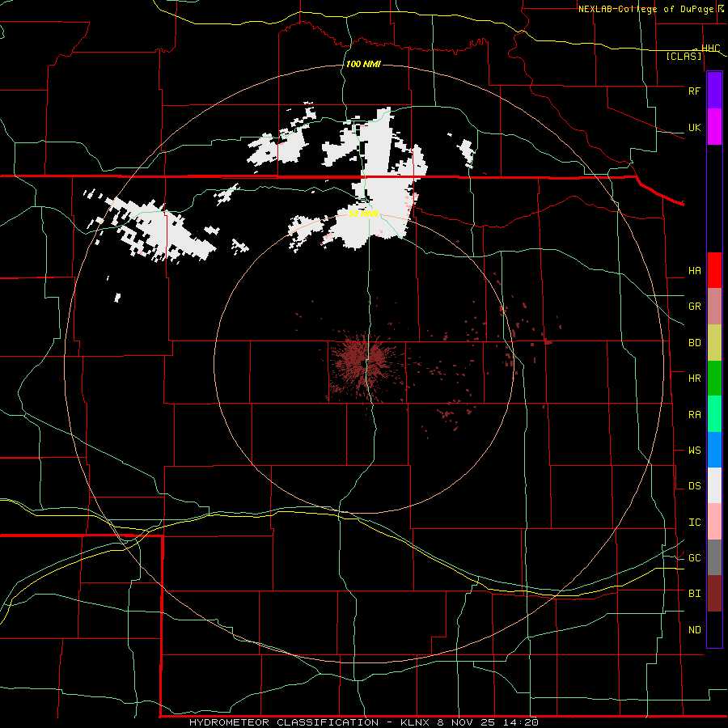Image resolution: width=728 pixels, height=728 pixels.
Task: Click the [CLAS] unit label
Action: pos(684,57)
